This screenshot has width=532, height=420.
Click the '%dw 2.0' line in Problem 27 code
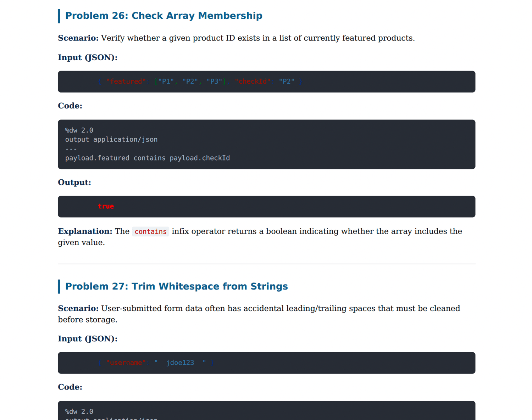[x=79, y=412]
